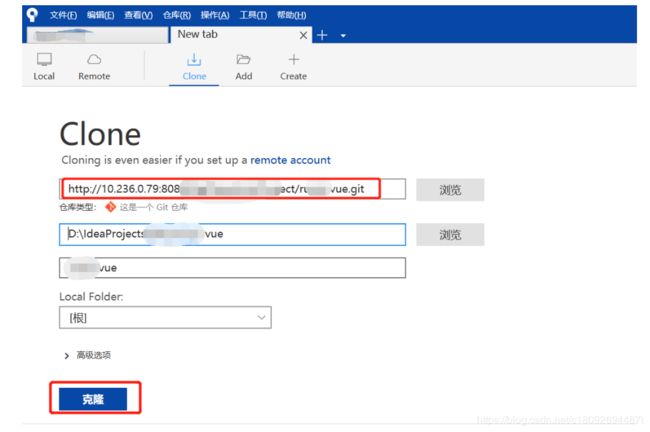Click the repository URL input field
The width and height of the screenshot is (650, 432).
click(x=233, y=189)
